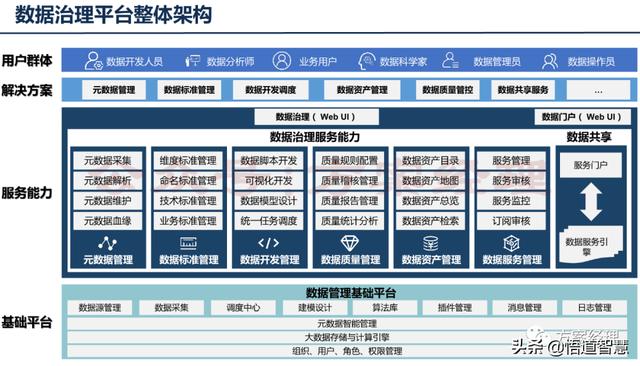Click the 数据科学家 head icon
The width and height of the screenshot is (640, 366).
366,61
